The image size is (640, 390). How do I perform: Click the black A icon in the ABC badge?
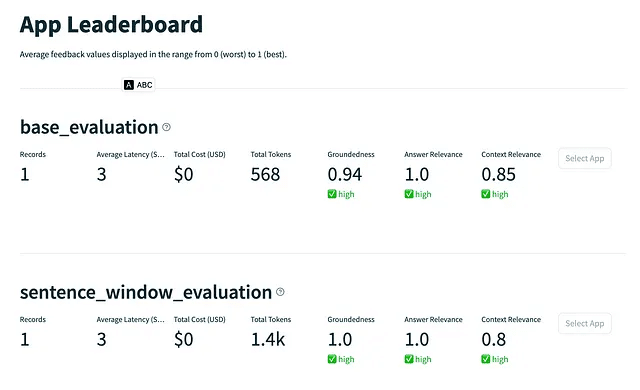pyautogui.click(x=129, y=85)
